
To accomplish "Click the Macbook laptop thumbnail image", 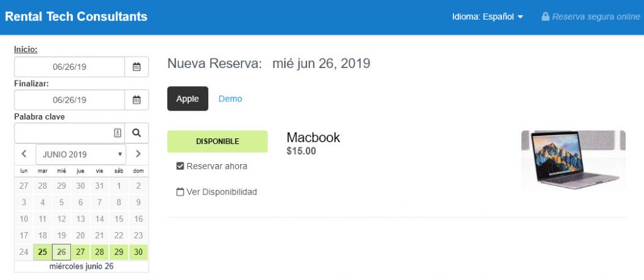I will [574, 160].
